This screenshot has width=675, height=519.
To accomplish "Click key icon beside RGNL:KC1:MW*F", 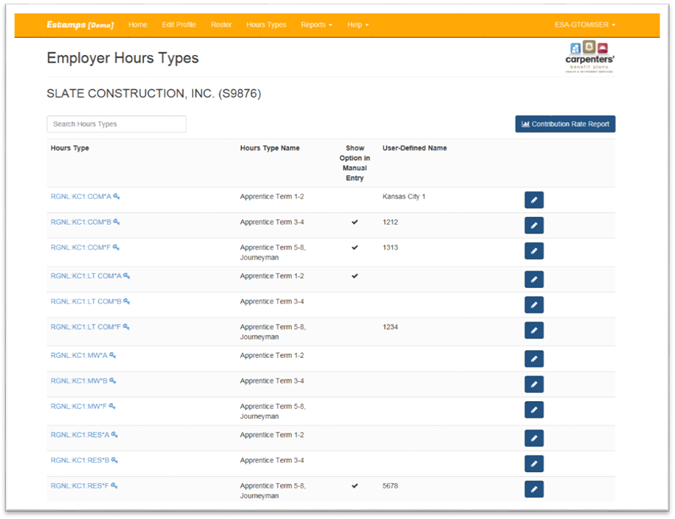I will point(113,406).
